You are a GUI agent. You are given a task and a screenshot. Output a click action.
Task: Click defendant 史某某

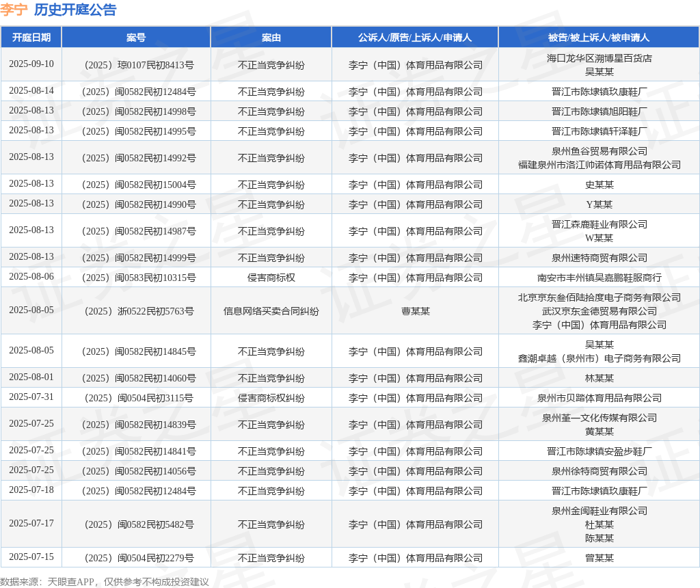click(599, 185)
